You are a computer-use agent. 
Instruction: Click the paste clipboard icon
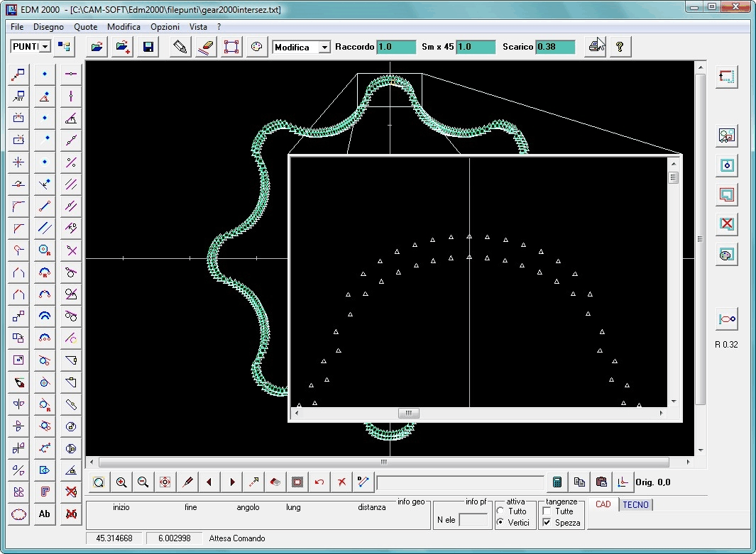click(x=601, y=482)
